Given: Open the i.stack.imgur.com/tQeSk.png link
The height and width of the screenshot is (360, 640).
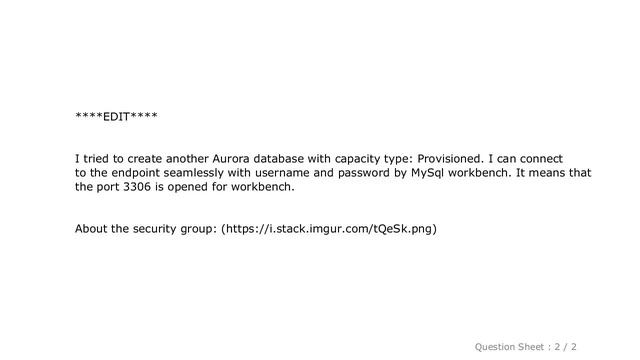Looking at the screenshot, I should (329, 229).
